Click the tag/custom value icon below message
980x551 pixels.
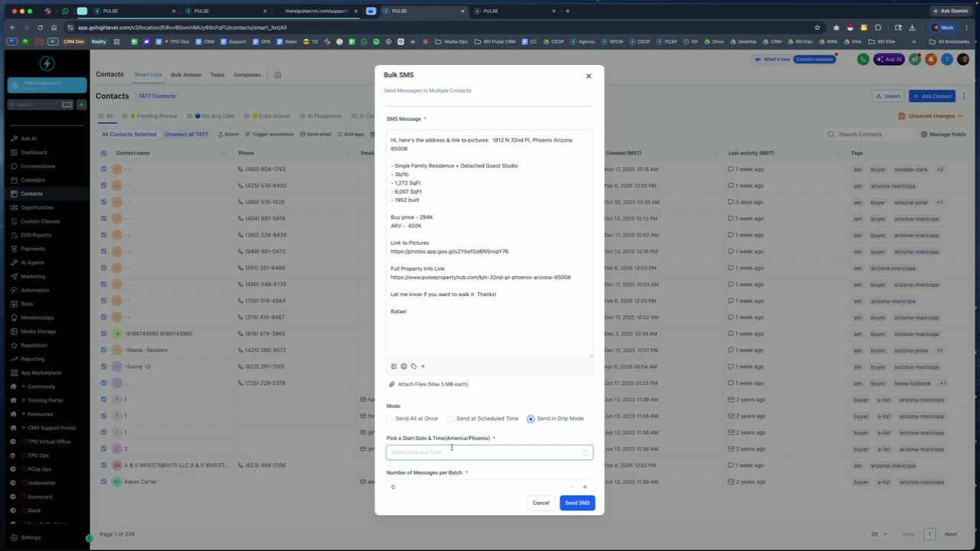[413, 367]
